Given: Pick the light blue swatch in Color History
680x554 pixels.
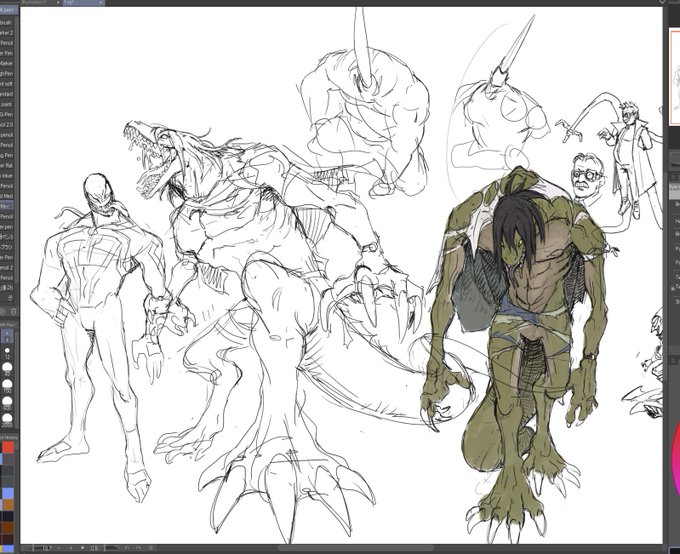Looking at the screenshot, I should tap(8, 493).
